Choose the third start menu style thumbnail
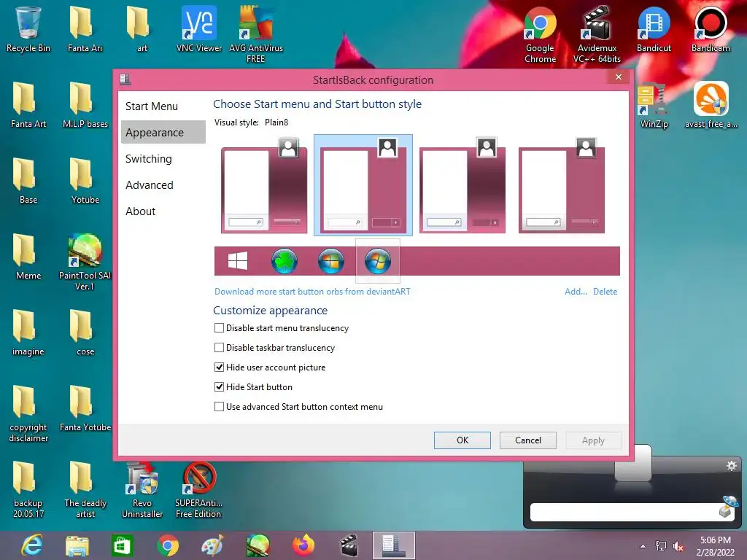Image resolution: width=747 pixels, height=560 pixels. click(462, 184)
